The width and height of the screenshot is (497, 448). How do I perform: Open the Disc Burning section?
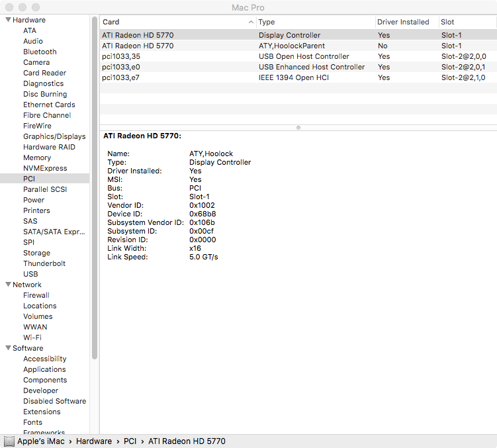coord(45,94)
